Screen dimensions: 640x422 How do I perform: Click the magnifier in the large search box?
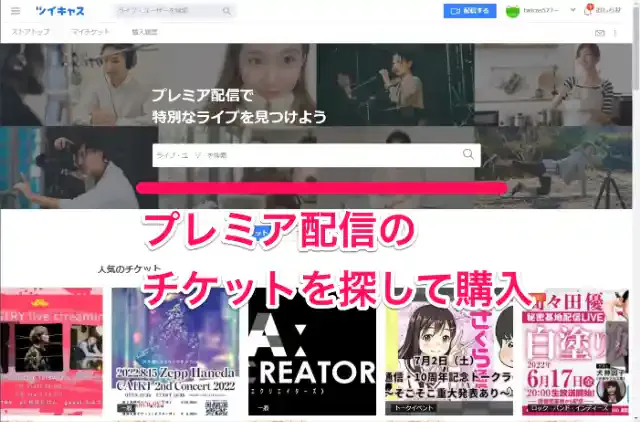[x=468, y=154]
